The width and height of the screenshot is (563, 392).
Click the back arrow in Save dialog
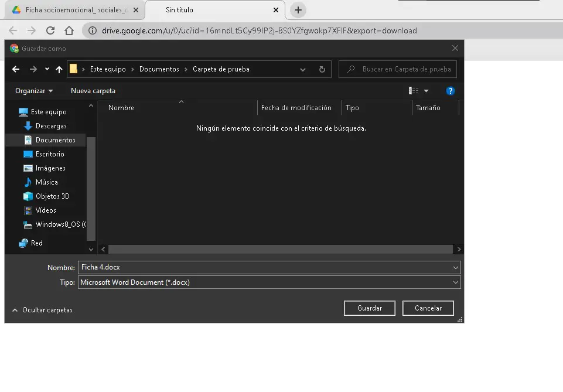point(16,69)
